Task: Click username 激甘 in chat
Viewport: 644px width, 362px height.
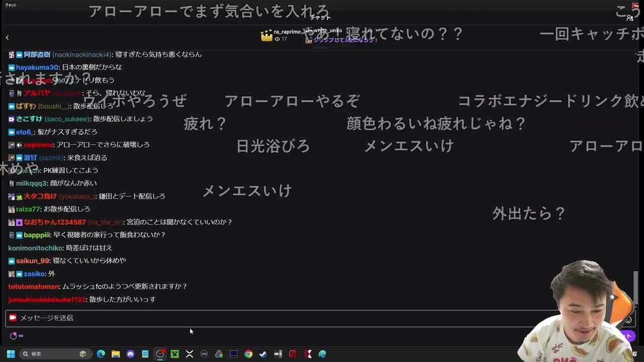Action: [x=30, y=158]
